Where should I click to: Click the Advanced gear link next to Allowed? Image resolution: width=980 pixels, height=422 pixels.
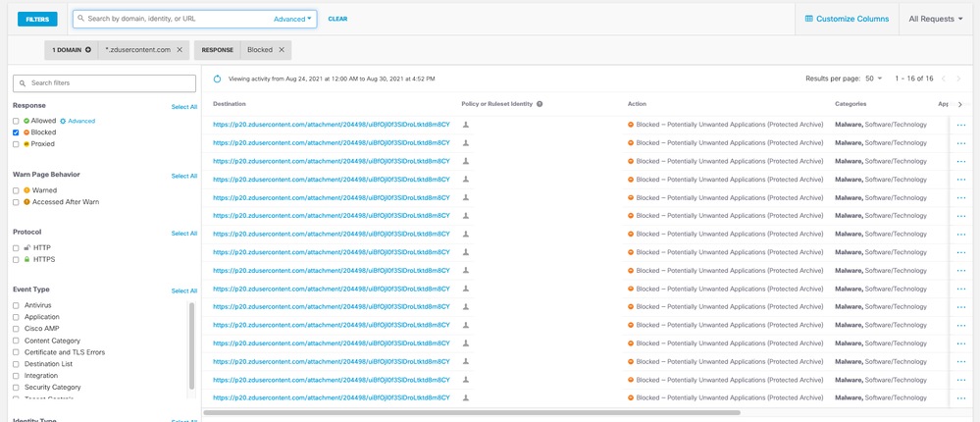(77, 121)
